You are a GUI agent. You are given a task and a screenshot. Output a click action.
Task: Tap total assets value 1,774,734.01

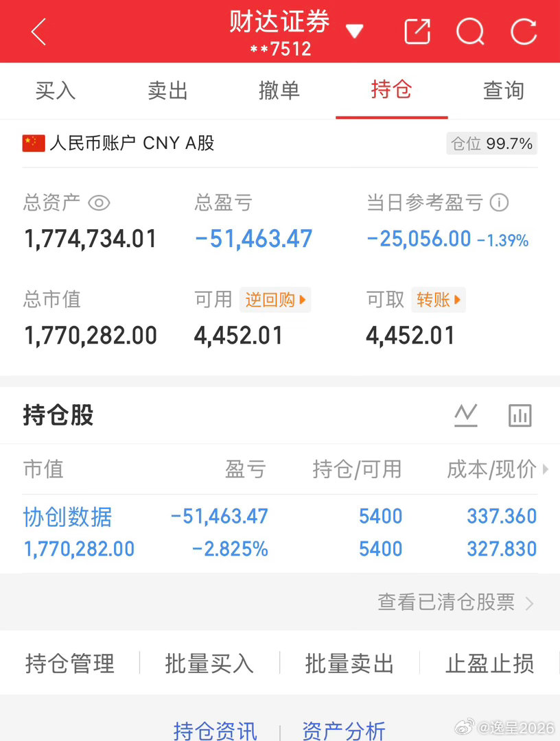tap(91, 239)
